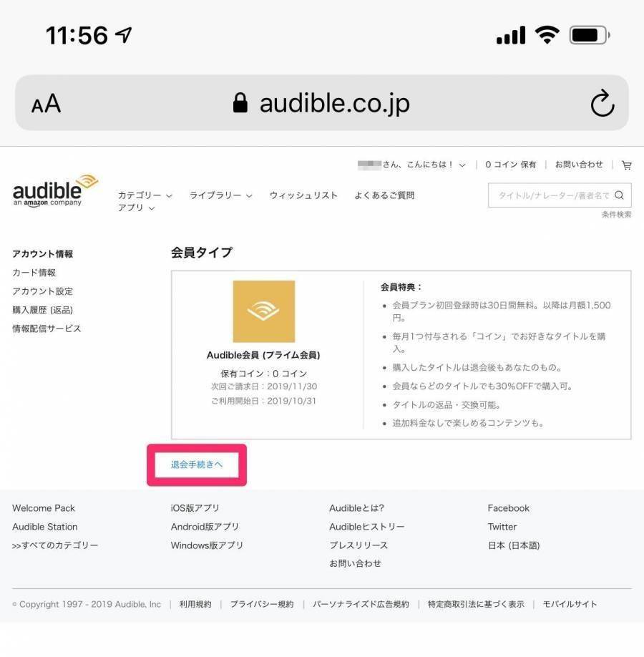Expand the カテゴリー dropdown menu
Screen dimensions: 644x657
click(145, 195)
